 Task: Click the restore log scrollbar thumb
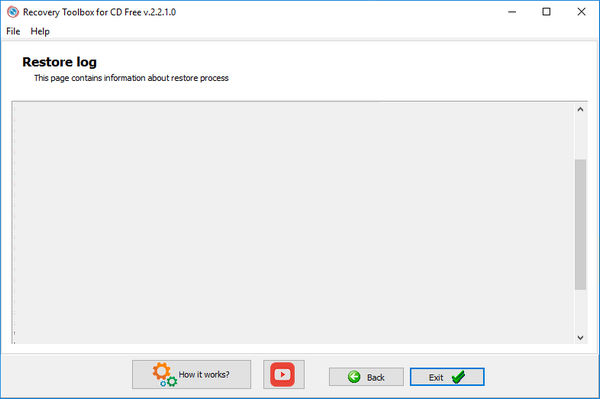[580, 225]
